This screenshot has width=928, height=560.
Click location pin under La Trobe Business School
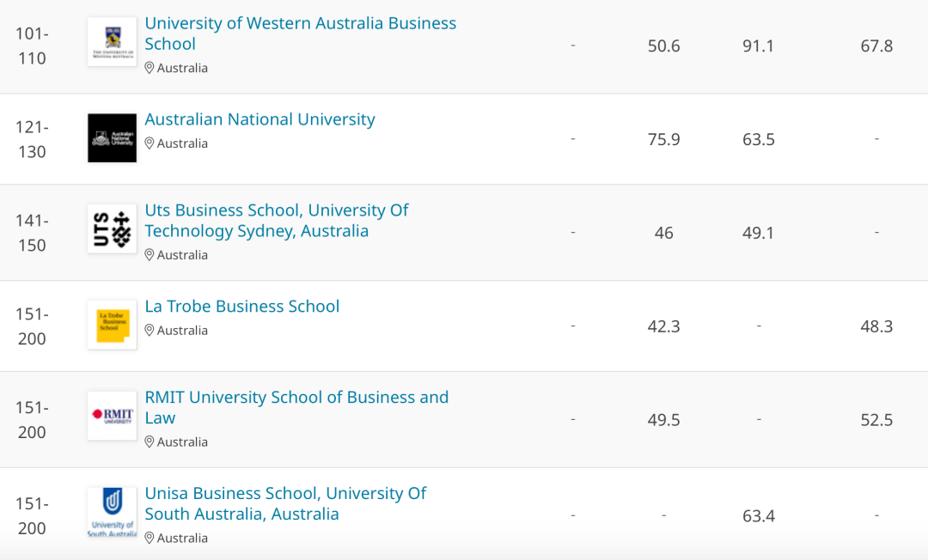coord(150,330)
